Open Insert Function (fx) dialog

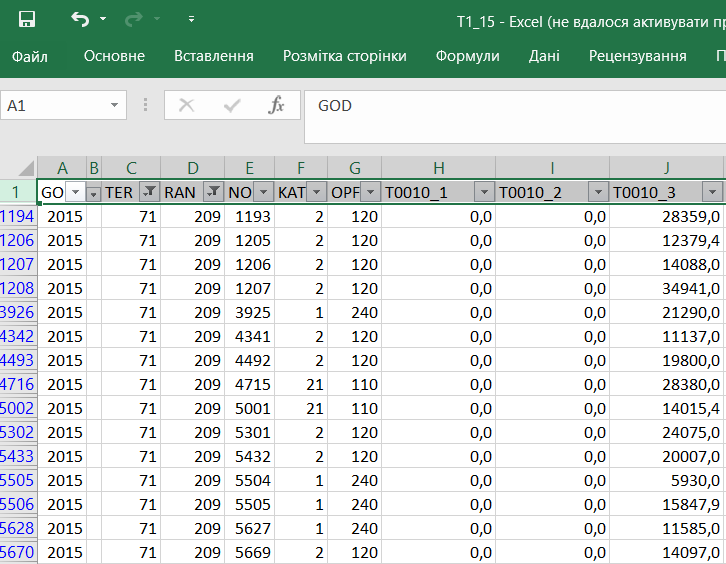[276, 106]
